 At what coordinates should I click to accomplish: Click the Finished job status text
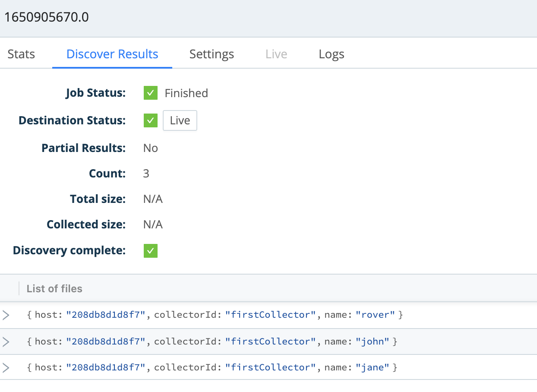[186, 93]
